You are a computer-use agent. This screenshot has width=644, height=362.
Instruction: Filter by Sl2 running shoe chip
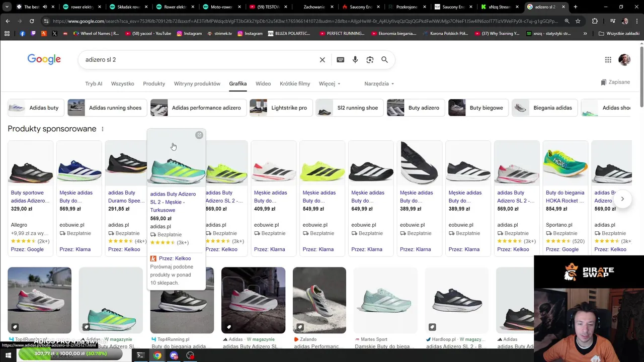point(350,108)
